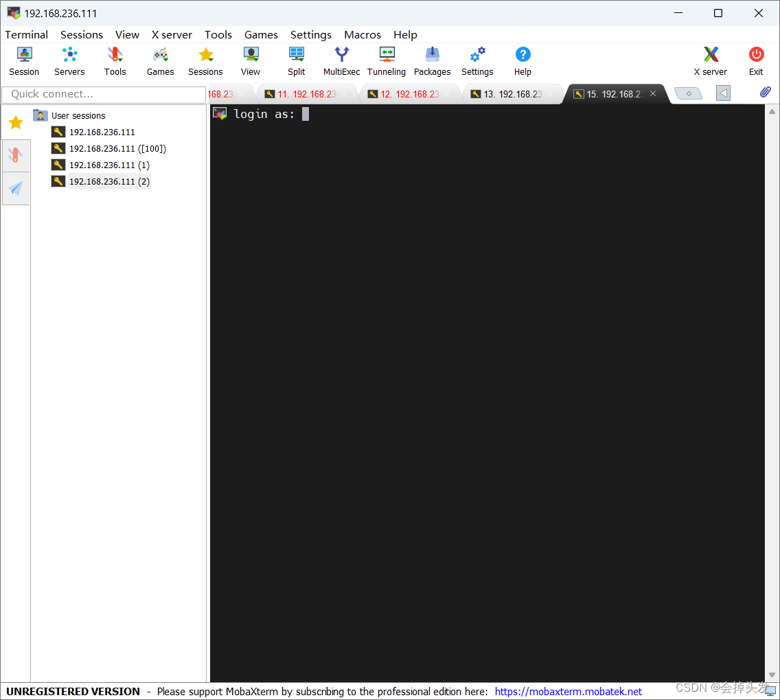The width and height of the screenshot is (780, 700).
Task: Launch the Games toolbar icon
Action: 159,60
